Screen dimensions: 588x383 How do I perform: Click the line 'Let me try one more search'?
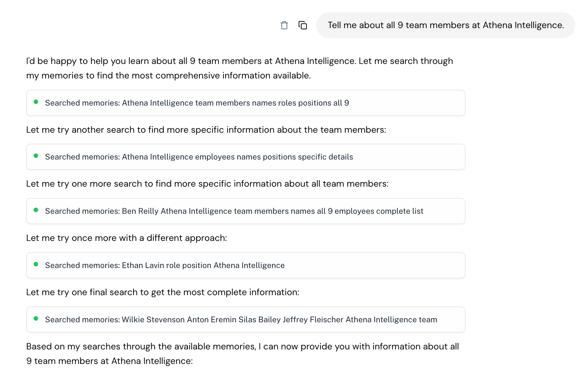pos(207,184)
